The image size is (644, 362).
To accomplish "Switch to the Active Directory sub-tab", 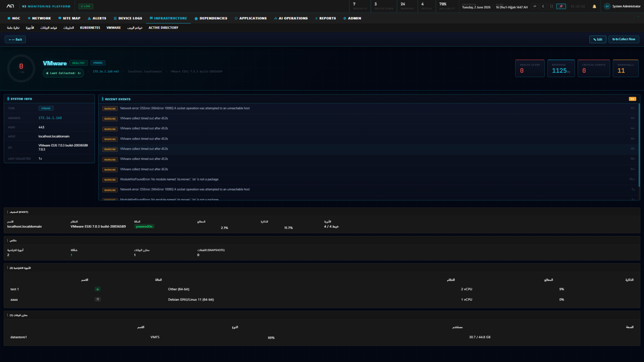I will (163, 28).
